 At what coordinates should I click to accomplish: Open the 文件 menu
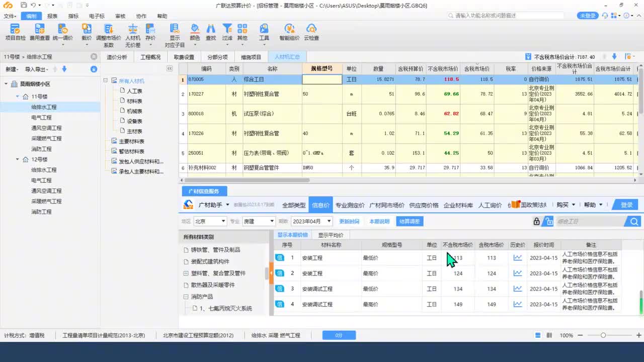tap(10, 16)
